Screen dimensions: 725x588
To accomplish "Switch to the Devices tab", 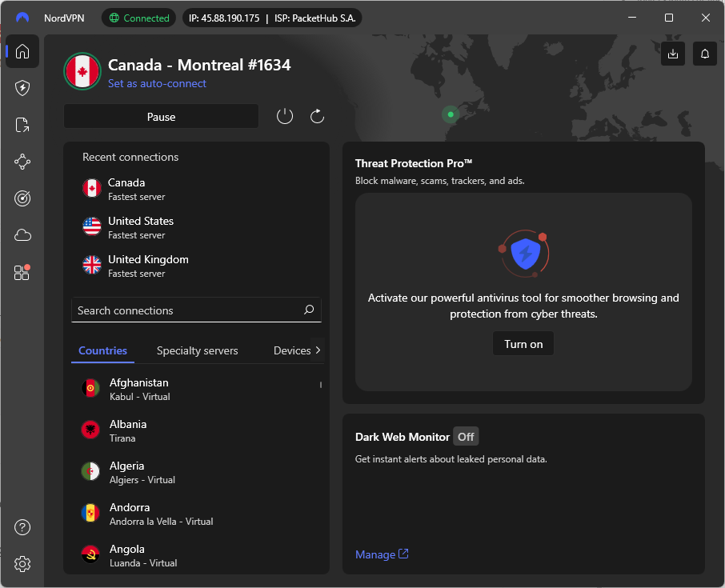I will [292, 351].
